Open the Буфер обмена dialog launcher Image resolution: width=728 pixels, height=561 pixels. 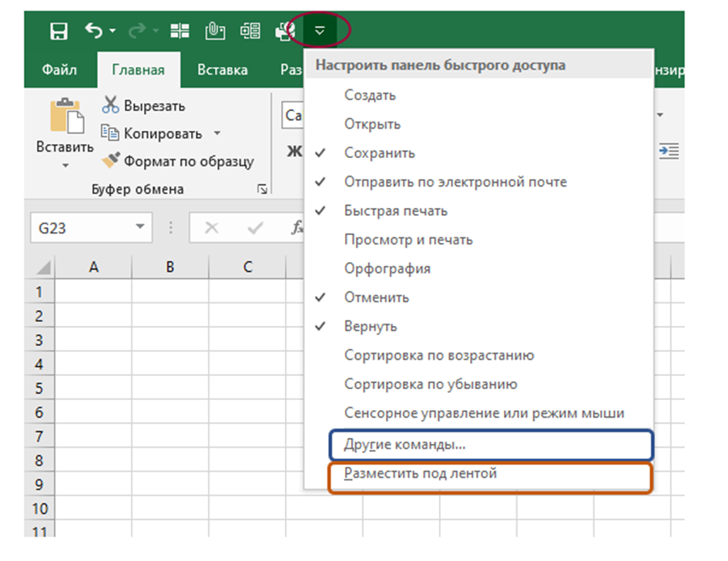tap(263, 189)
